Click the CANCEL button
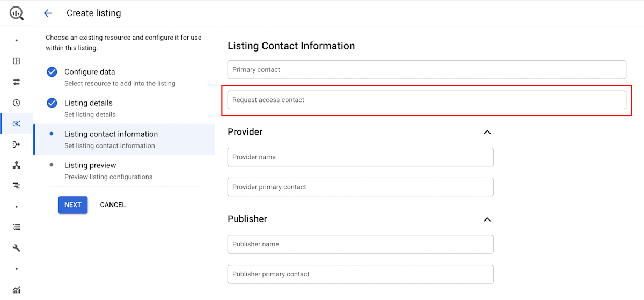The width and height of the screenshot is (644, 300). point(113,204)
